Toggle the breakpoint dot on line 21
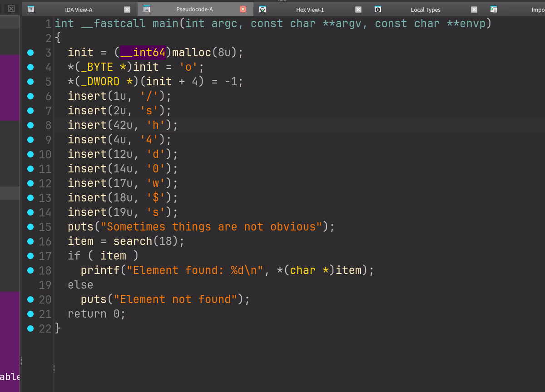Viewport: 545px width, 392px height. [x=30, y=314]
